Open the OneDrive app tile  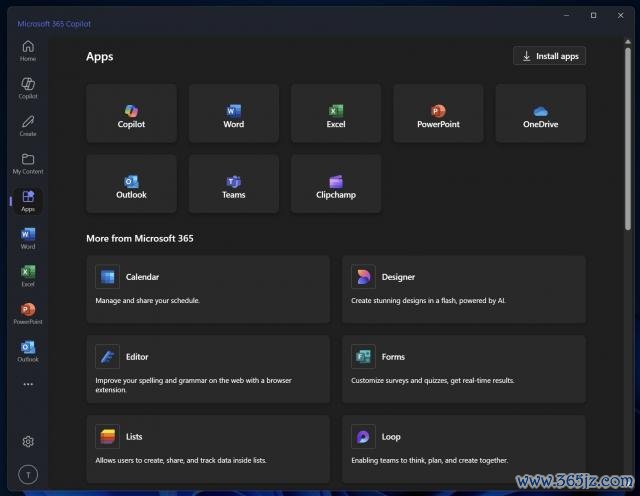pyautogui.click(x=541, y=113)
